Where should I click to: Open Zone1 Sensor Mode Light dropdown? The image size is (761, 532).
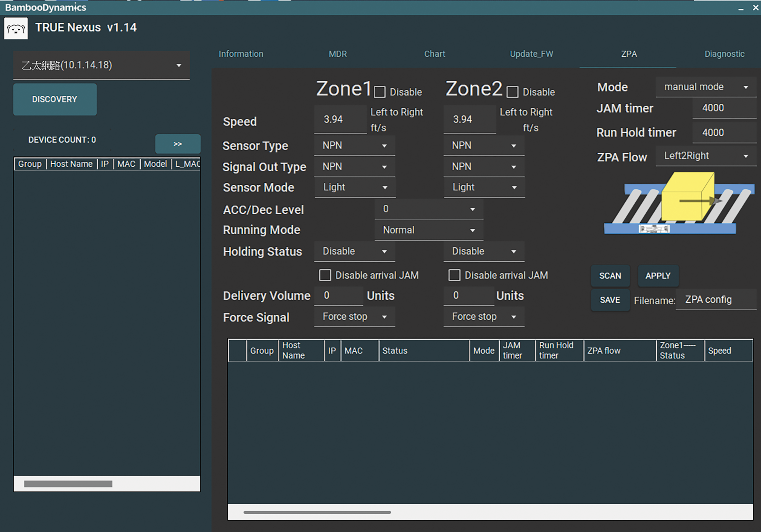coord(355,188)
